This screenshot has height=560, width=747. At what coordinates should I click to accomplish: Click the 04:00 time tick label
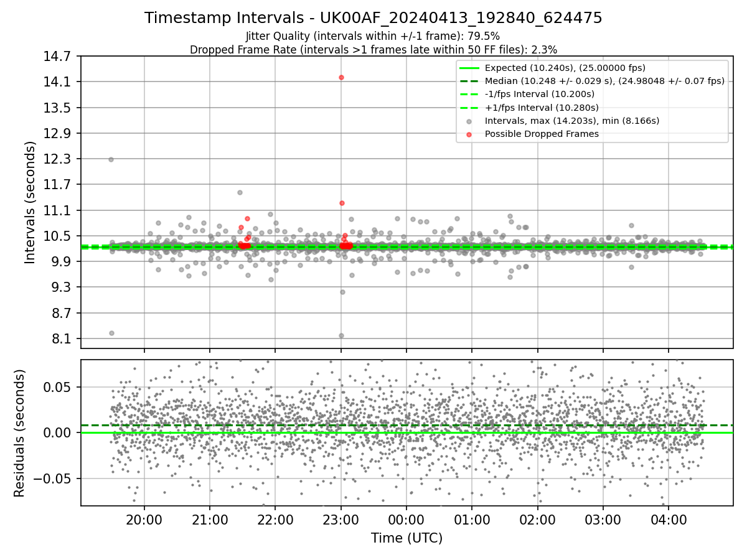click(669, 520)
